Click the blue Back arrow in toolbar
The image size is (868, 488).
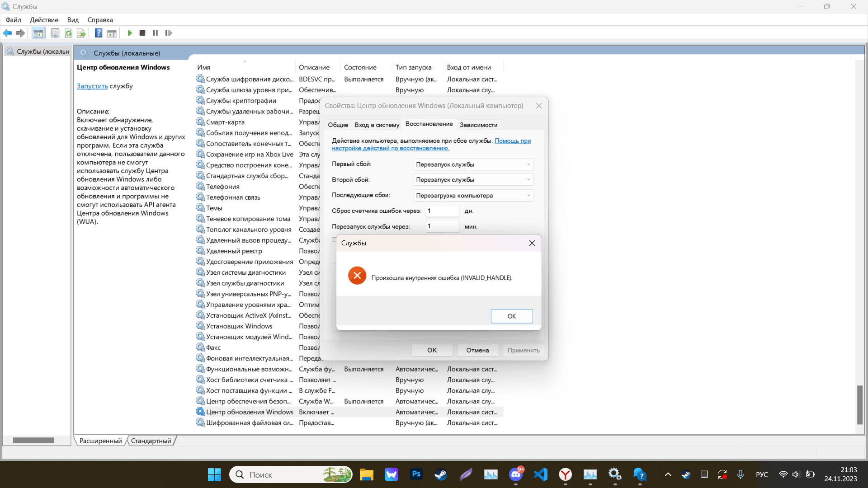(x=7, y=33)
